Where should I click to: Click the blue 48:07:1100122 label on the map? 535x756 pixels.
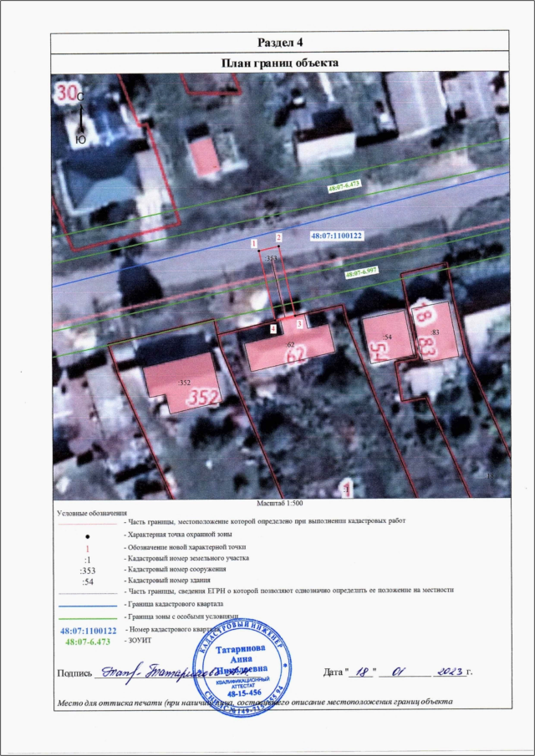coord(335,236)
